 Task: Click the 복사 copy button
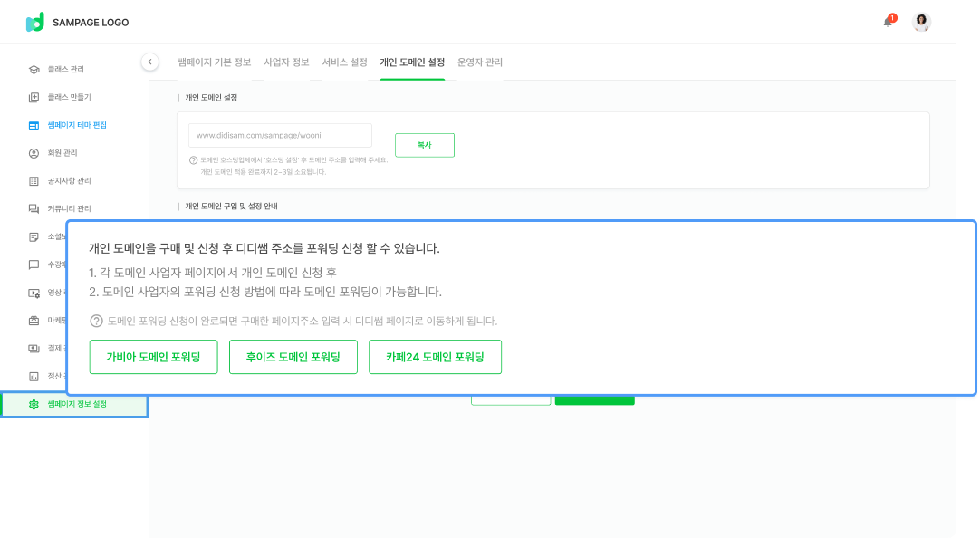pyautogui.click(x=424, y=145)
